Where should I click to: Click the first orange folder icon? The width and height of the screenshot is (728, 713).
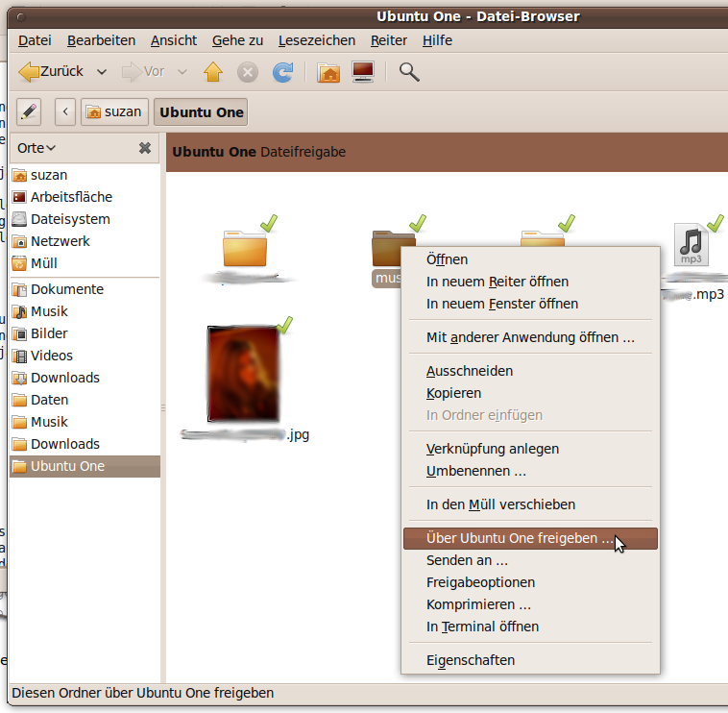pyautogui.click(x=245, y=249)
